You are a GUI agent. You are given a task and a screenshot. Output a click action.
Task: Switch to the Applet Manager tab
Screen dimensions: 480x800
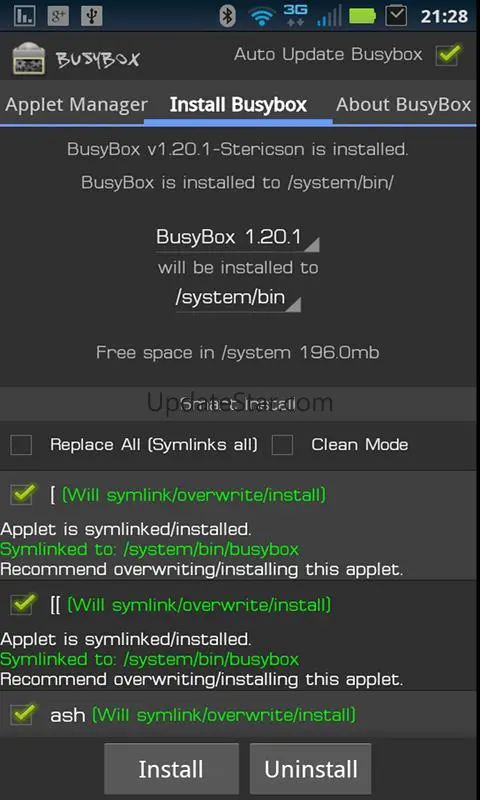coord(77,105)
